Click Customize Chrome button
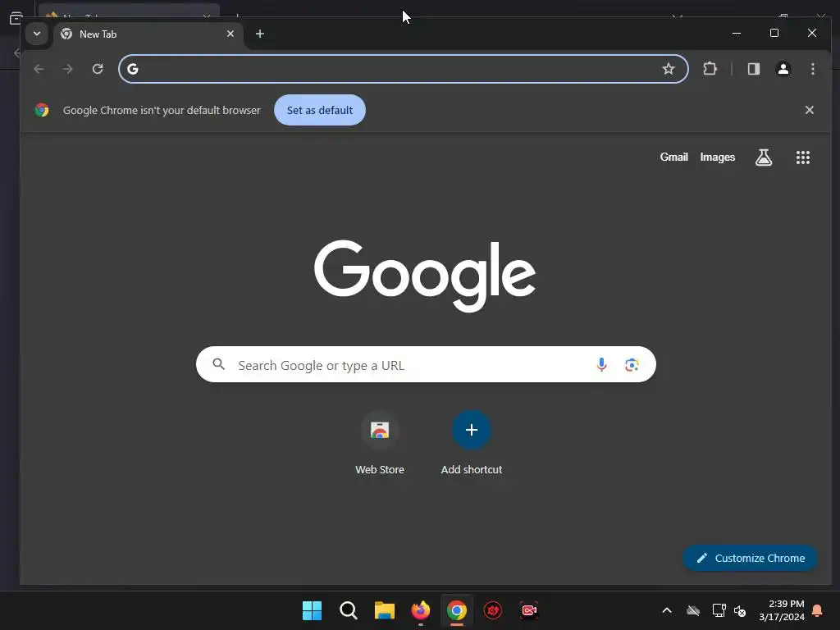The image size is (840, 630). (750, 558)
